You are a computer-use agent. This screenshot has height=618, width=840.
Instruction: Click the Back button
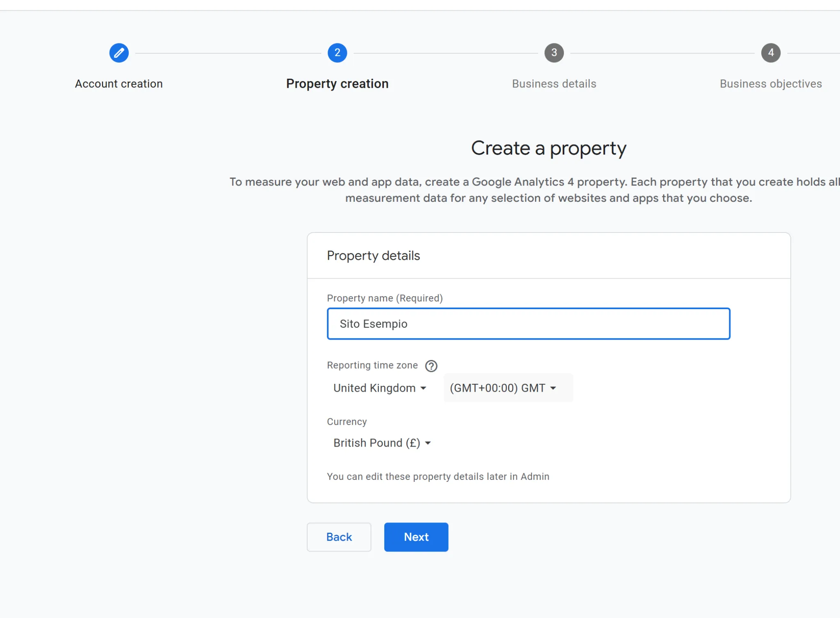click(x=339, y=537)
